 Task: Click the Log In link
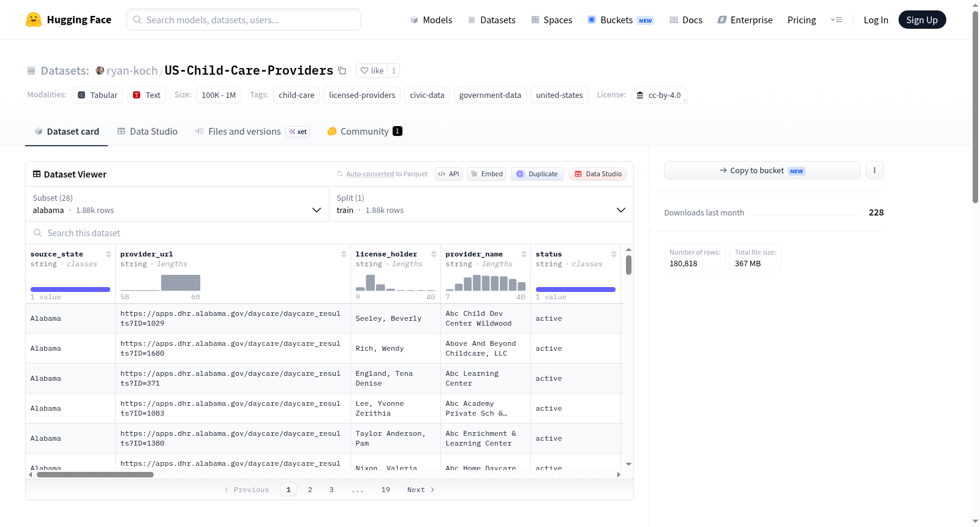pyautogui.click(x=876, y=20)
